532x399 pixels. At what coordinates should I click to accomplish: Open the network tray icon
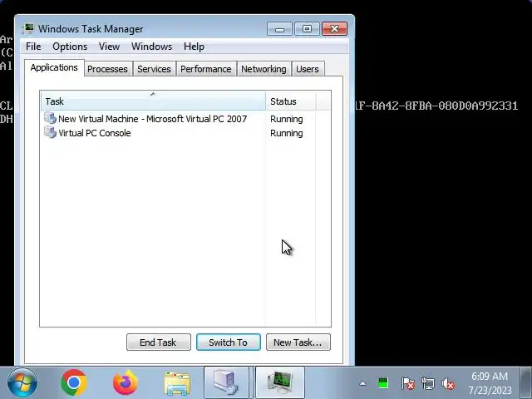pyautogui.click(x=428, y=384)
